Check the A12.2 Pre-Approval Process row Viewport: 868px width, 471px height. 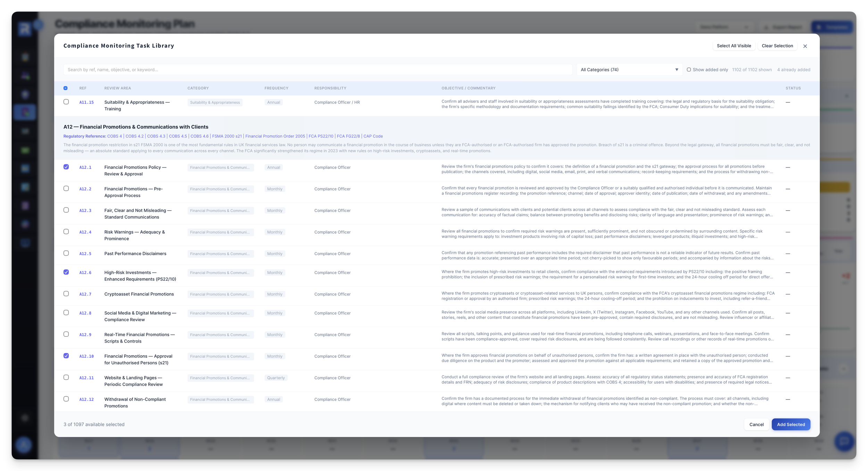tap(66, 188)
